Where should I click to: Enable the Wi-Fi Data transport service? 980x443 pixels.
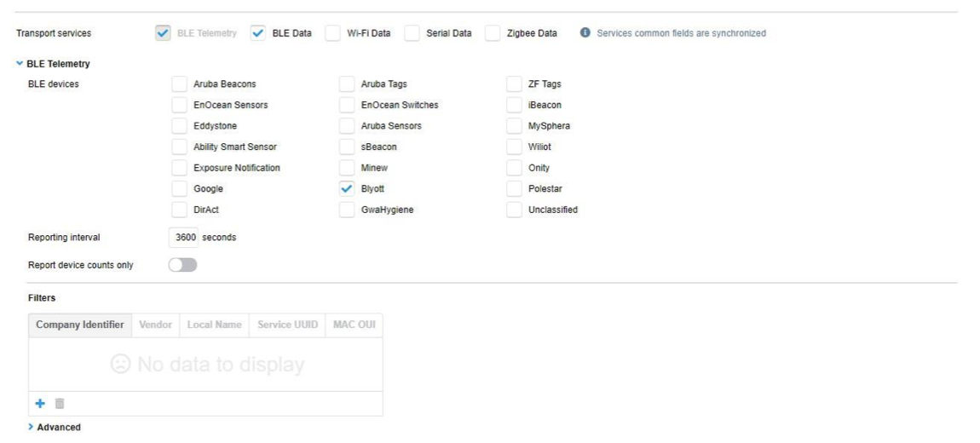point(333,33)
